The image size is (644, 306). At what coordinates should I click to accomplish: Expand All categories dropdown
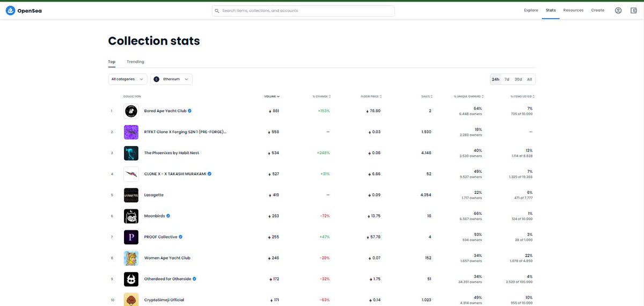(128, 79)
